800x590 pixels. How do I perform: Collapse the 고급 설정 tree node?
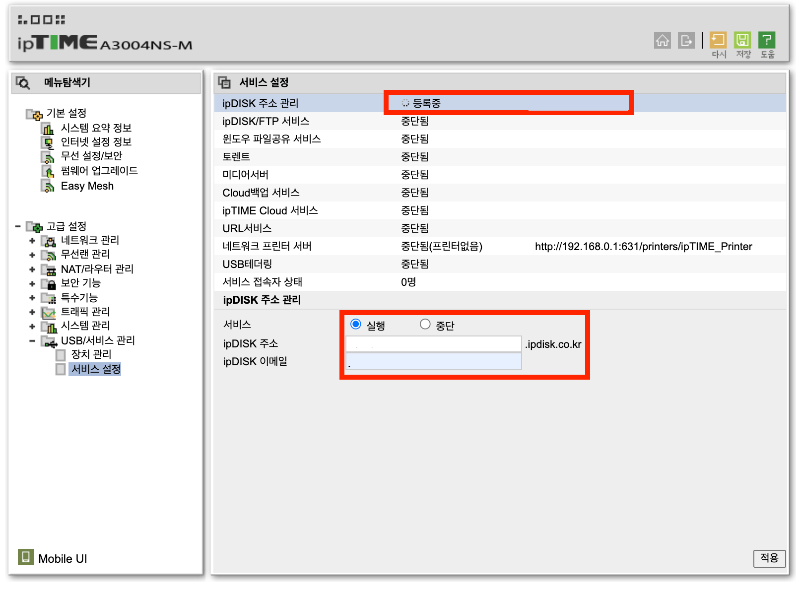(x=18, y=226)
